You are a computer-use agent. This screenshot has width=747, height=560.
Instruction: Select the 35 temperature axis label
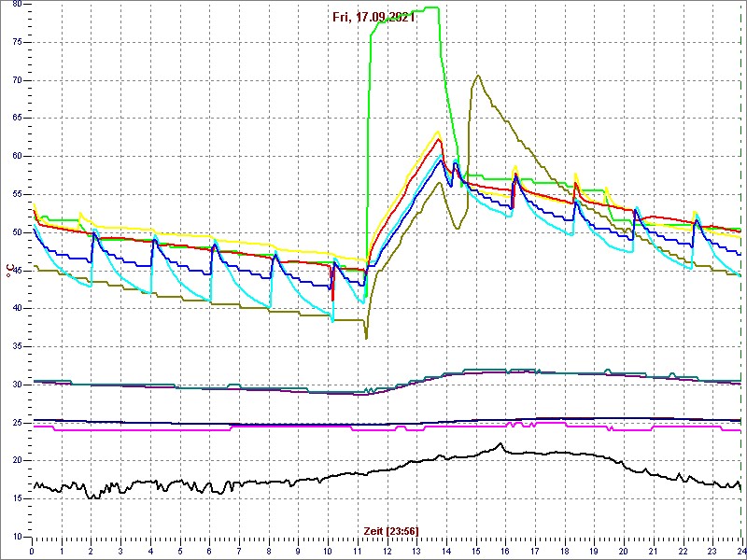click(x=16, y=346)
